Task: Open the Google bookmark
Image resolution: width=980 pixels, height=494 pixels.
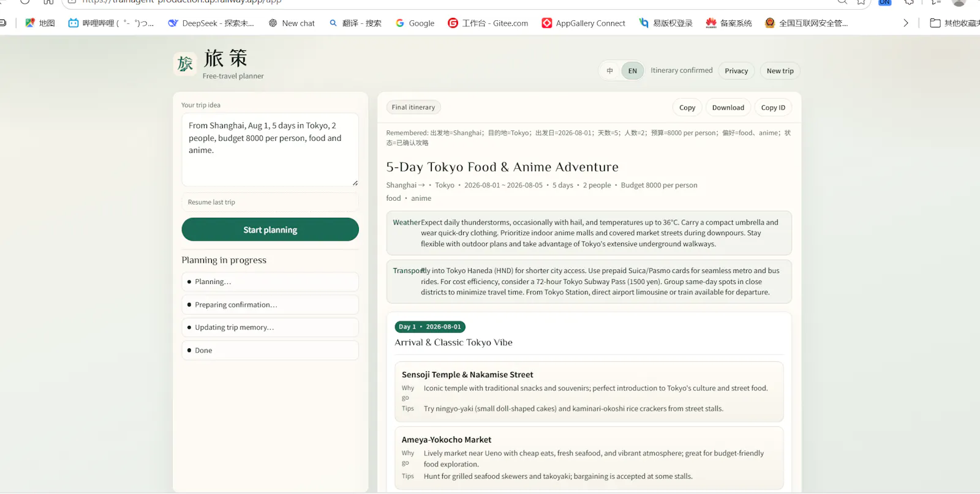Action: tap(415, 23)
